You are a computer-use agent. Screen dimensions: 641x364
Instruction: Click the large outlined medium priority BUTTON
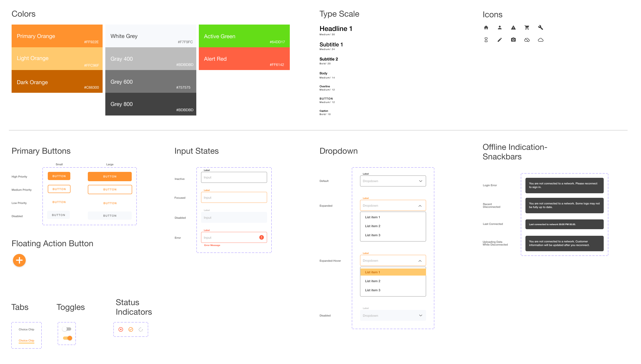click(110, 189)
